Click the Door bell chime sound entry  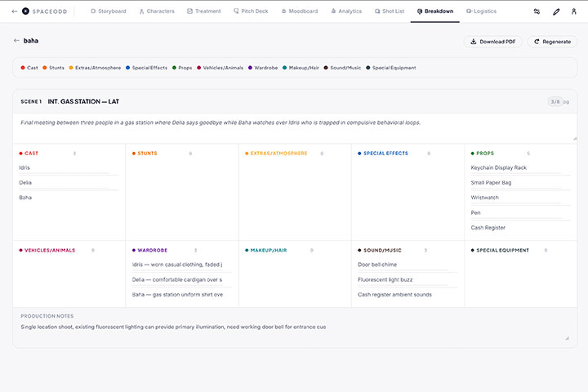tap(377, 265)
